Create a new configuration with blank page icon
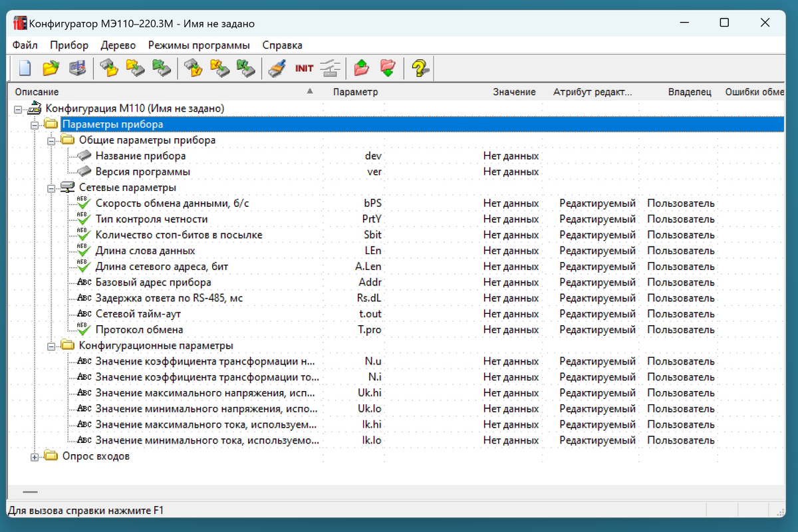The image size is (798, 532). coord(25,68)
